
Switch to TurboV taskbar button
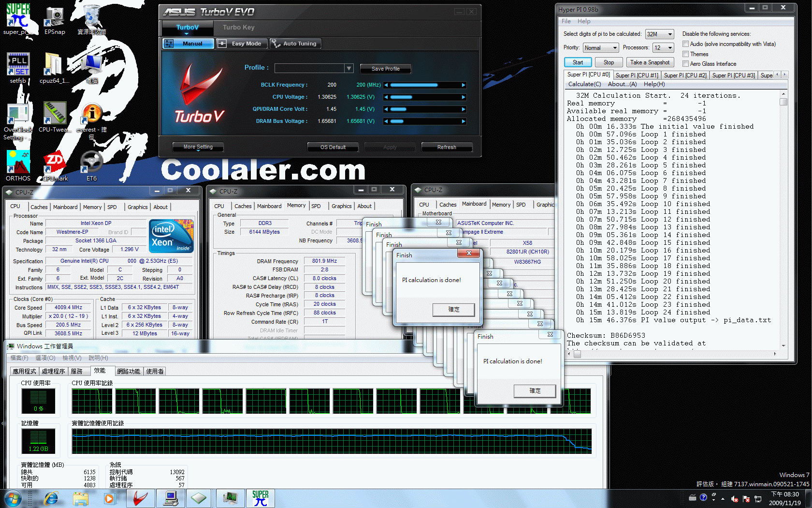[141, 498]
